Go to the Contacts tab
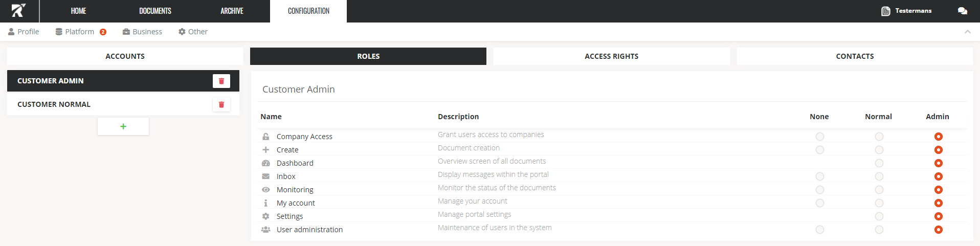This screenshot has width=980, height=246. click(x=855, y=56)
